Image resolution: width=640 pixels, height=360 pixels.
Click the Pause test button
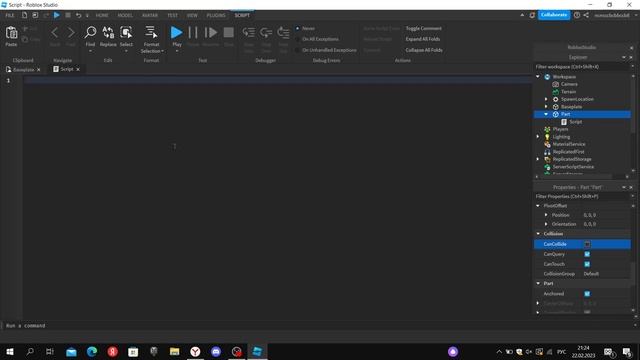click(x=193, y=33)
